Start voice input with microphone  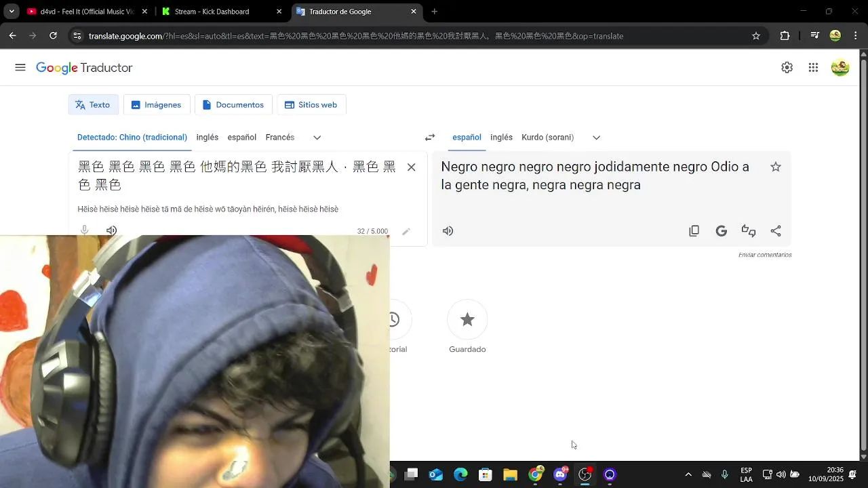(85, 230)
